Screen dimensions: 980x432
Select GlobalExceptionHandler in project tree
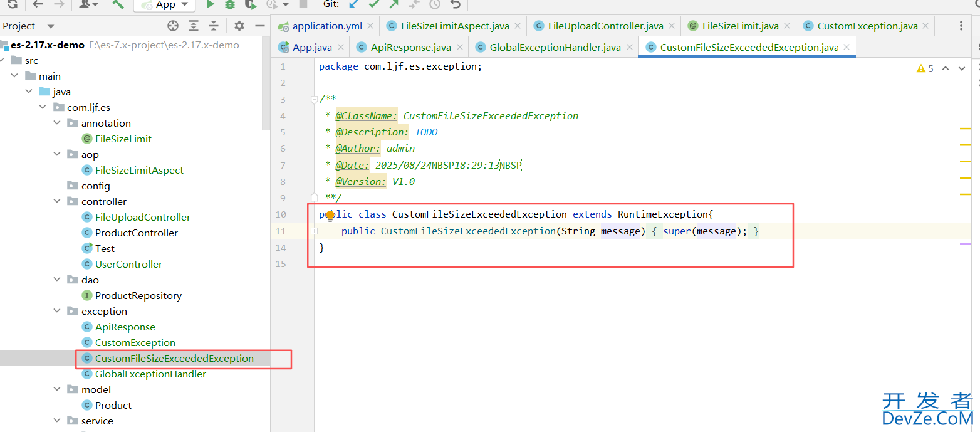[x=150, y=374]
